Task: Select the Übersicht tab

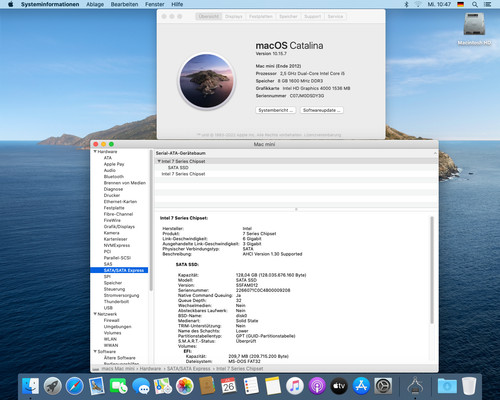Action: (209, 16)
